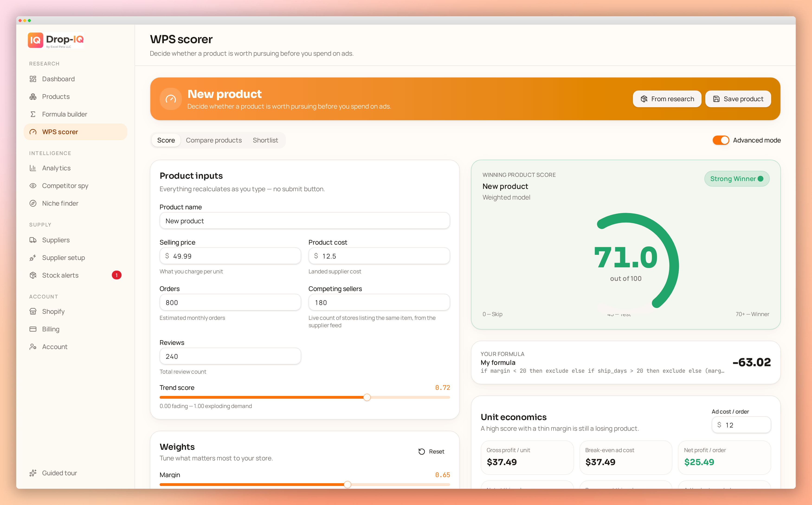Click the Niche finder compass icon

click(33, 203)
